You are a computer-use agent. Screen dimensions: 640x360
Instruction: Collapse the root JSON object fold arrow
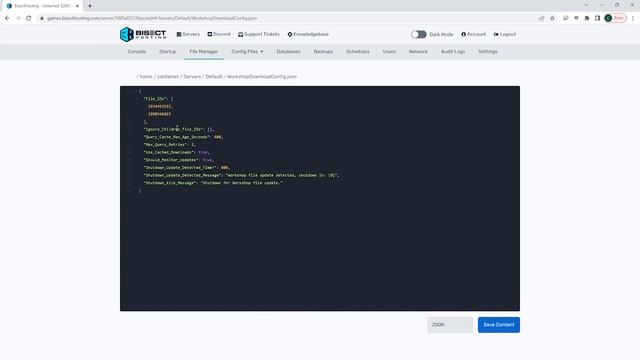(136, 91)
